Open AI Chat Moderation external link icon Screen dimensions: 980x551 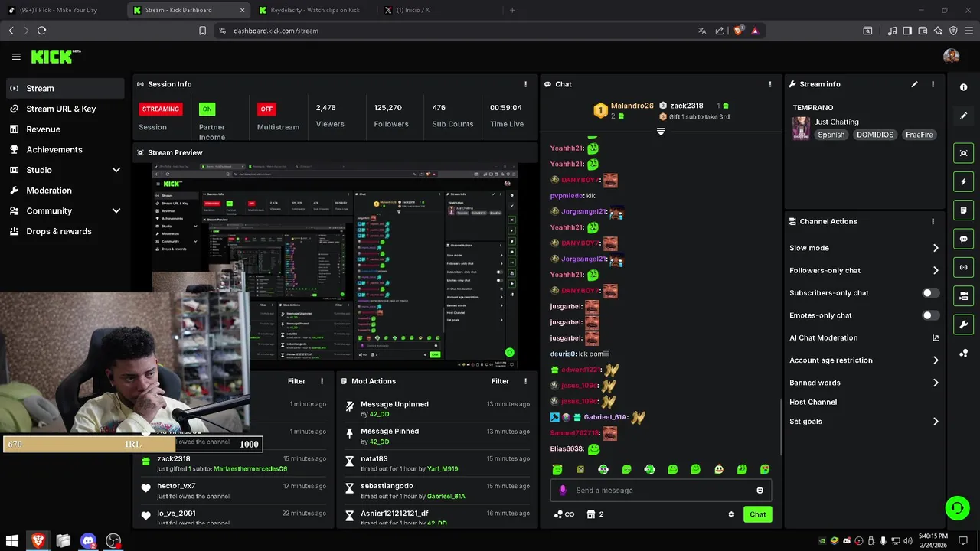click(x=936, y=337)
